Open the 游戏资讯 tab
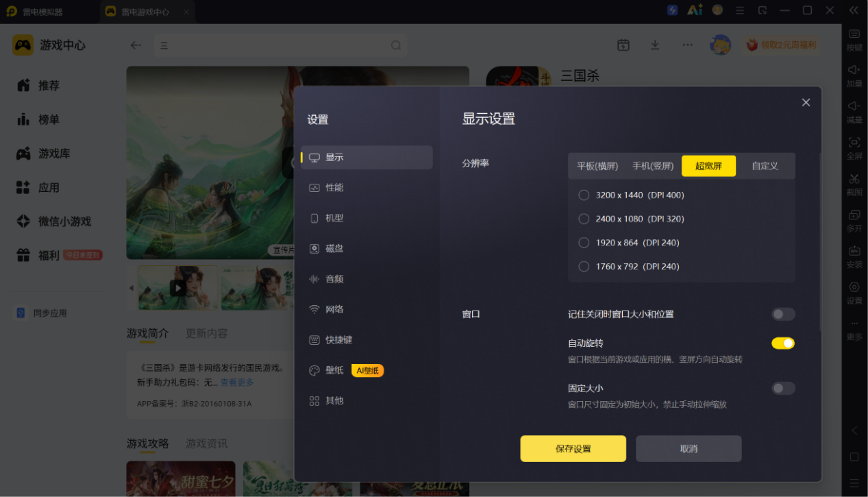868x497 pixels. tap(207, 444)
